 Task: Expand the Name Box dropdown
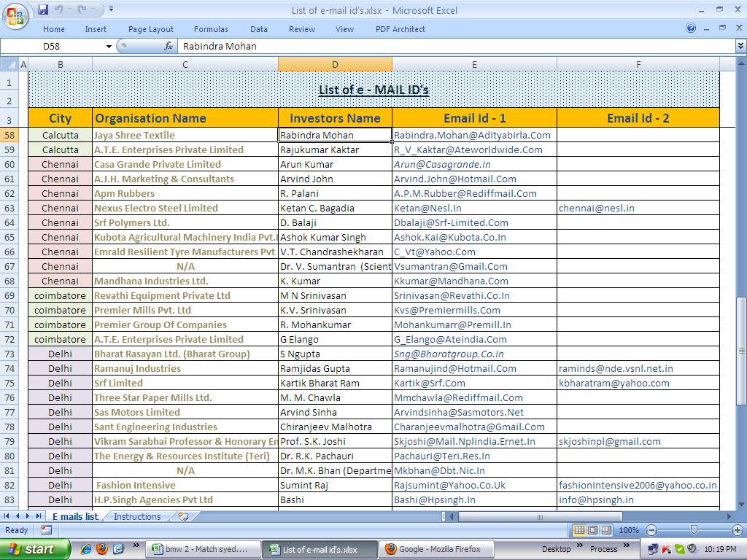point(109,47)
